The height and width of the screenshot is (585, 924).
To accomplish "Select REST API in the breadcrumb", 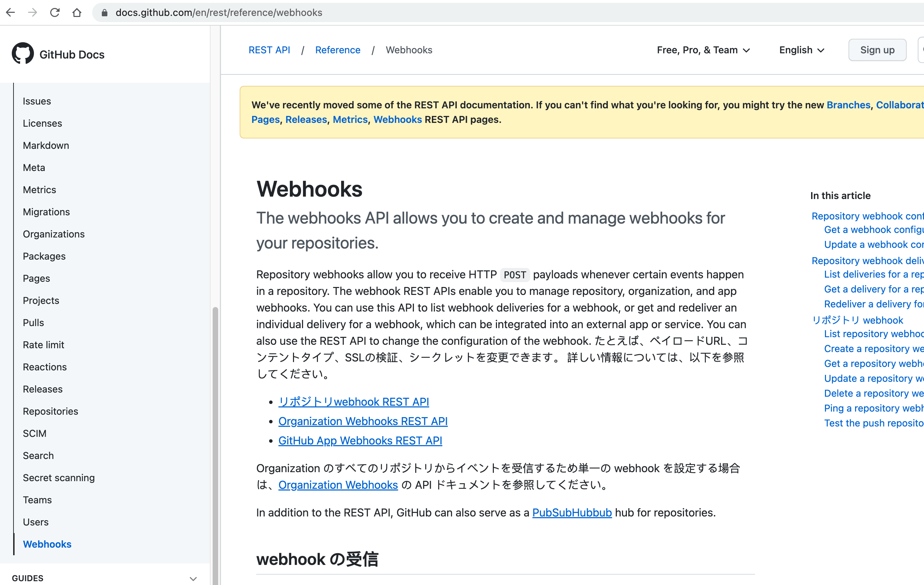I will point(269,50).
